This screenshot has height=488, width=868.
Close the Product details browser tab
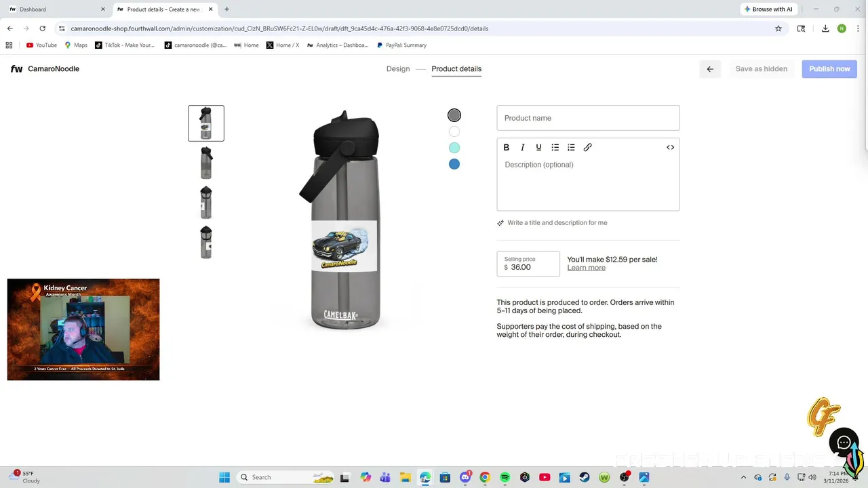coord(211,9)
